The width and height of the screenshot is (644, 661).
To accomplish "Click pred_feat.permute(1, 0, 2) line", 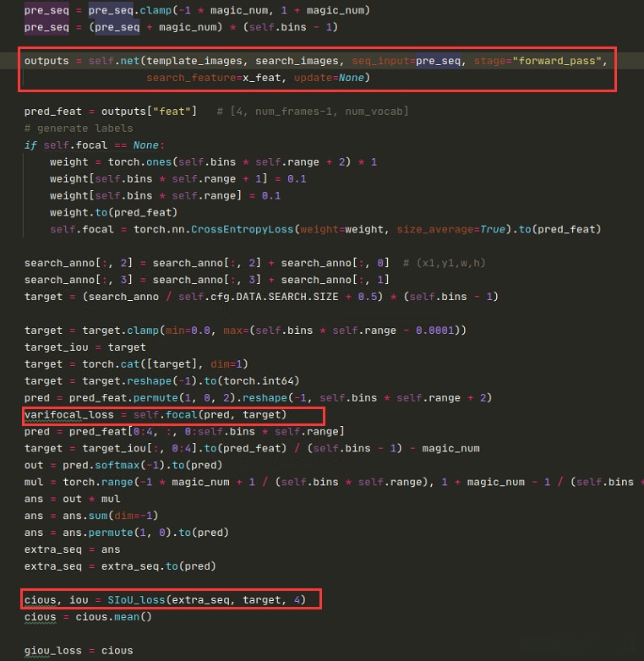I will pyautogui.click(x=258, y=398).
